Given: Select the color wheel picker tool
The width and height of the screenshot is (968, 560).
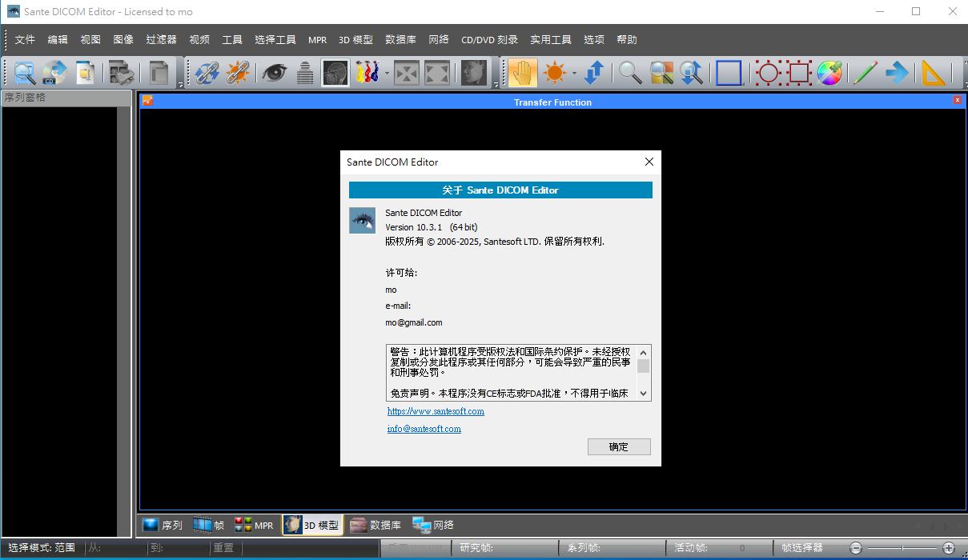Looking at the screenshot, I should pos(829,73).
